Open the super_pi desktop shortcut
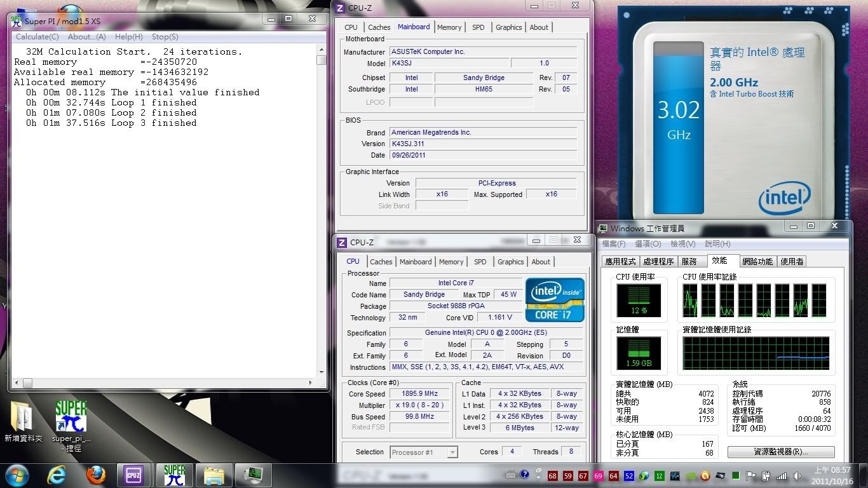Viewport: 868px width, 488px height. [x=71, y=426]
